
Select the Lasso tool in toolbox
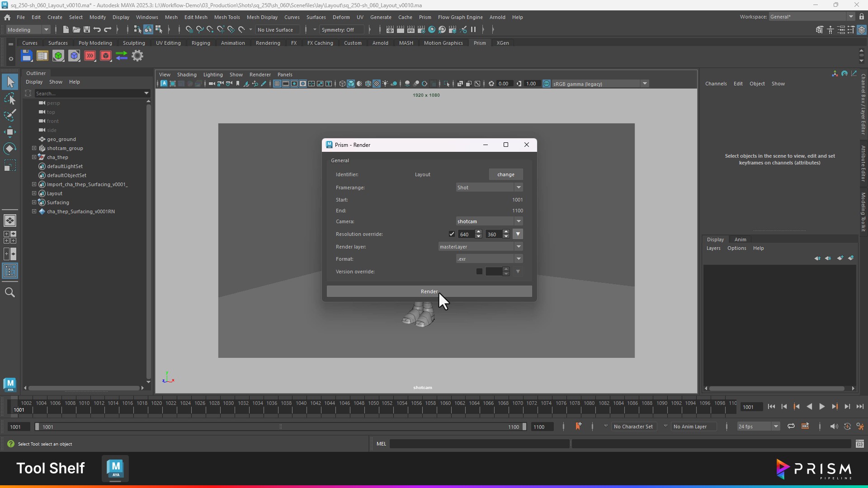pos(10,99)
